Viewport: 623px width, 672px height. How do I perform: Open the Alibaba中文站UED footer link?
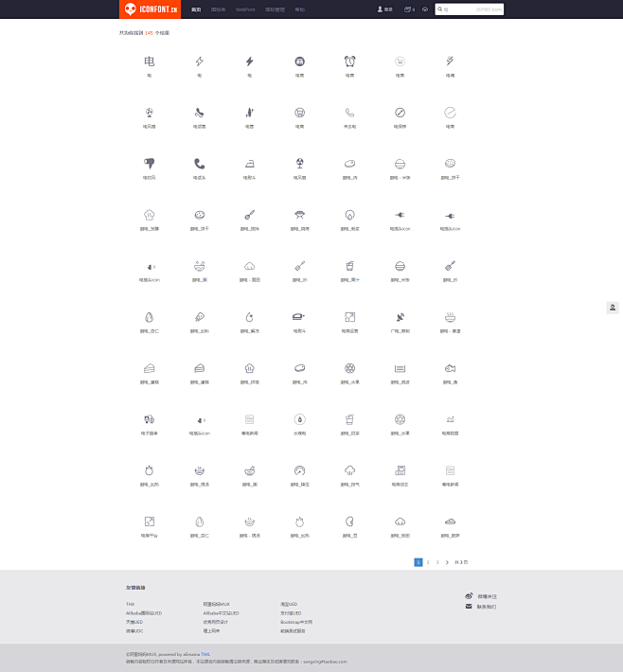222,613
